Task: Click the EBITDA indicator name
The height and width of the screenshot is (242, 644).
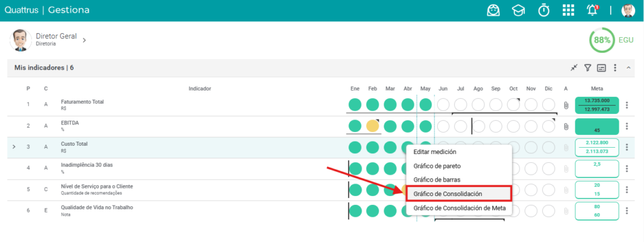Action: (x=69, y=123)
